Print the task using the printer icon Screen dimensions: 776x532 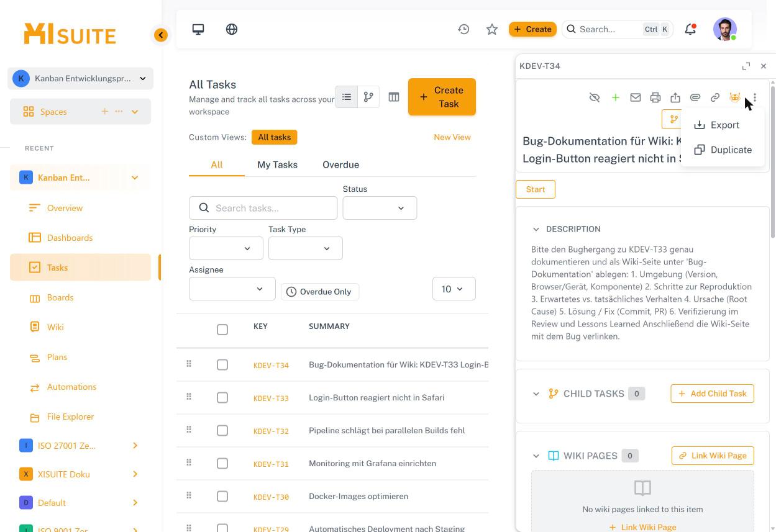pos(655,97)
